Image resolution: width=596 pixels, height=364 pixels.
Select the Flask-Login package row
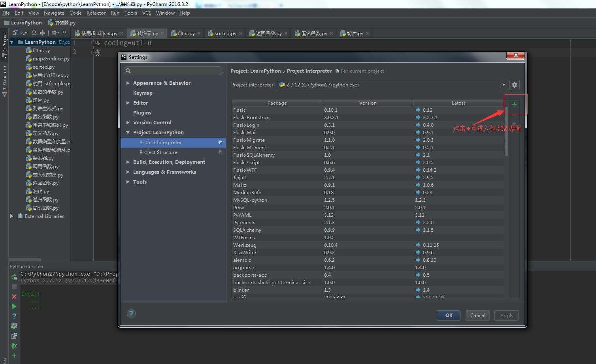click(277, 125)
